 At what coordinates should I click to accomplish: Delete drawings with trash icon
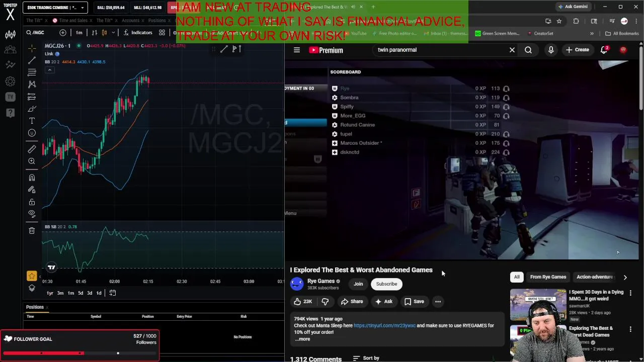tap(32, 230)
